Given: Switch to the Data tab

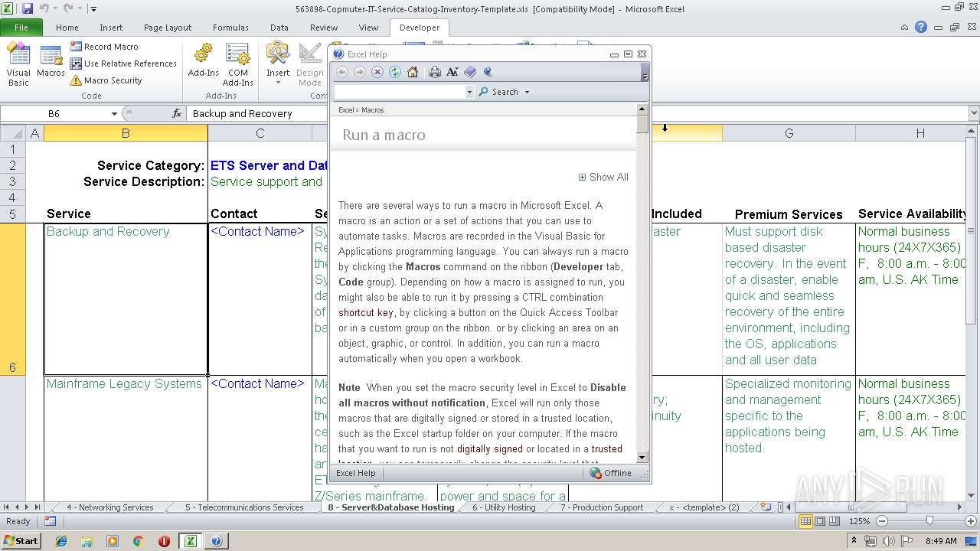Looking at the screenshot, I should pyautogui.click(x=279, y=28).
